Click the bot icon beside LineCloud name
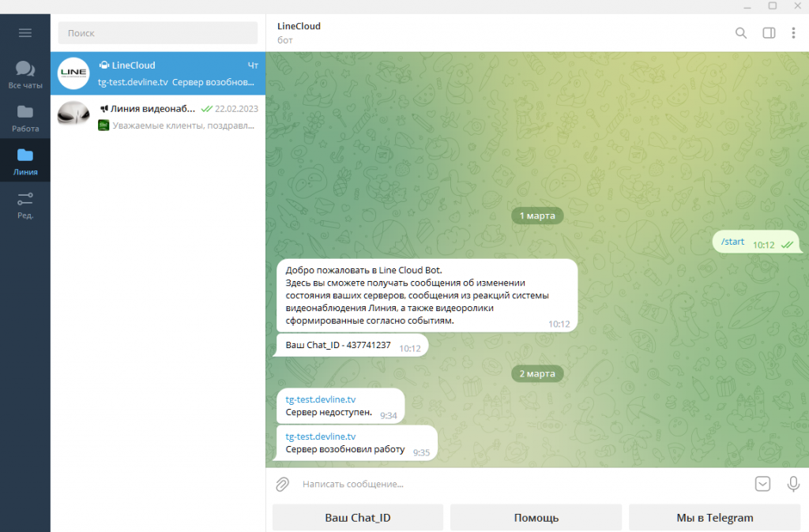Screen dimensions: 809x532 coord(104,65)
